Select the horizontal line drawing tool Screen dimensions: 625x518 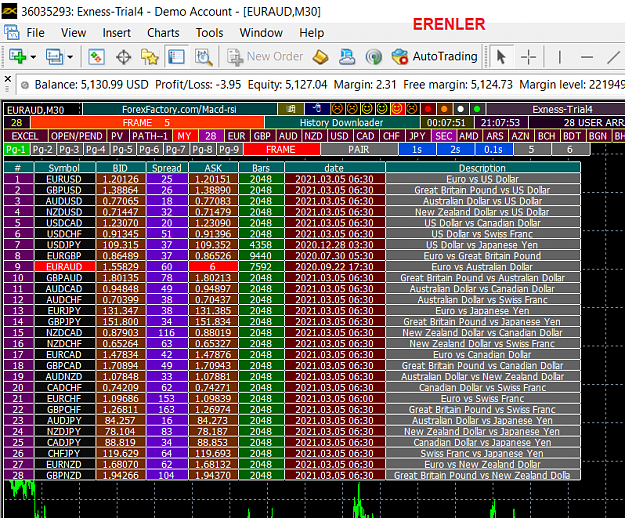click(x=587, y=57)
